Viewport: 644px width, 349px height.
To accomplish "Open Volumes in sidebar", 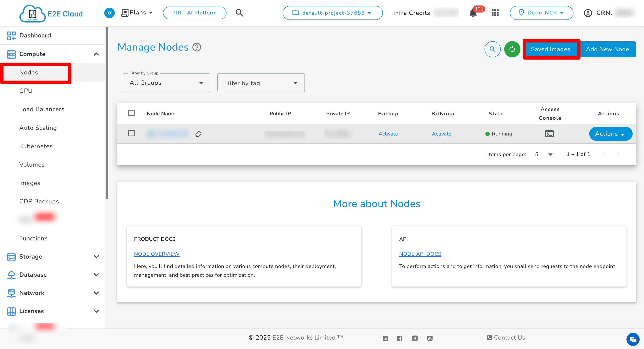I will point(32,164).
